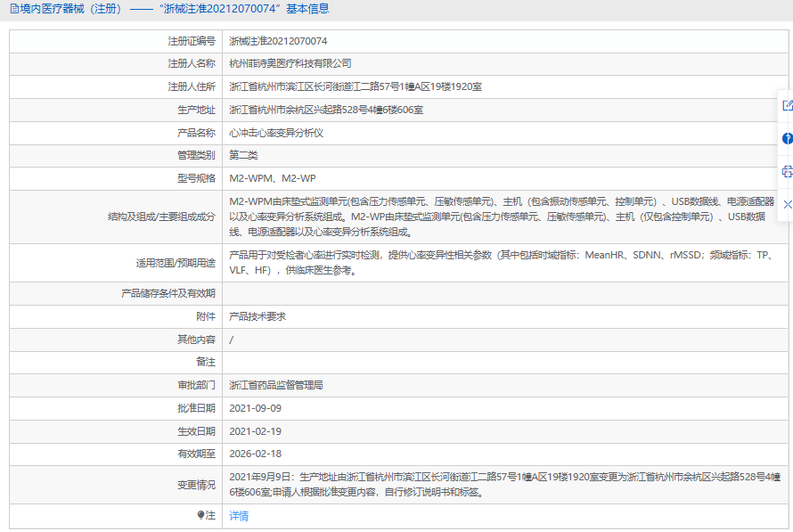
Task: Open the 详情 link
Action: 239,516
